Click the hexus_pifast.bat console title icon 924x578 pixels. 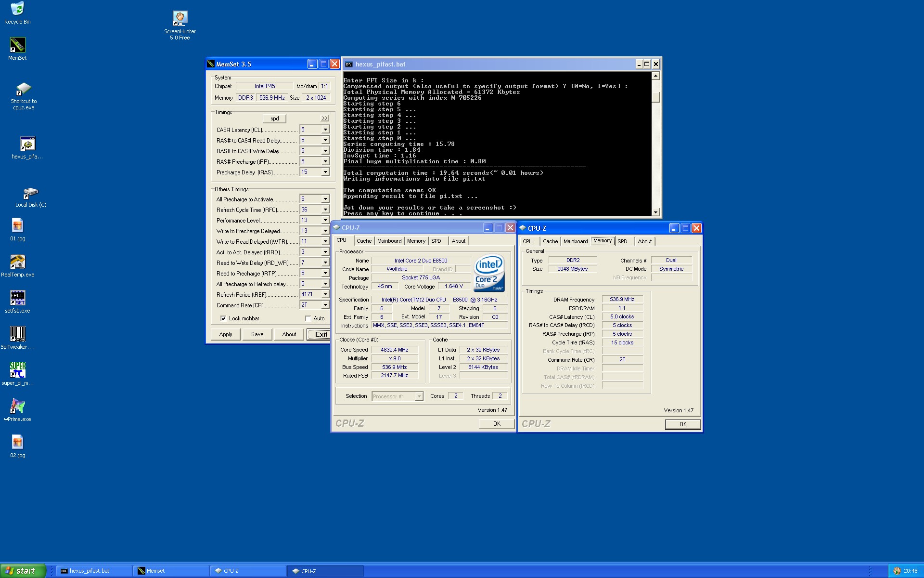click(348, 64)
